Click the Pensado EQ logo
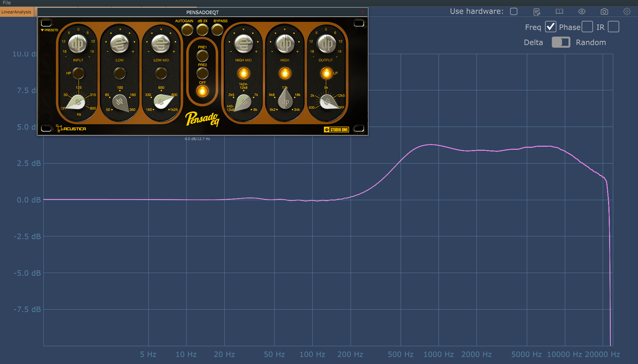 tap(202, 119)
